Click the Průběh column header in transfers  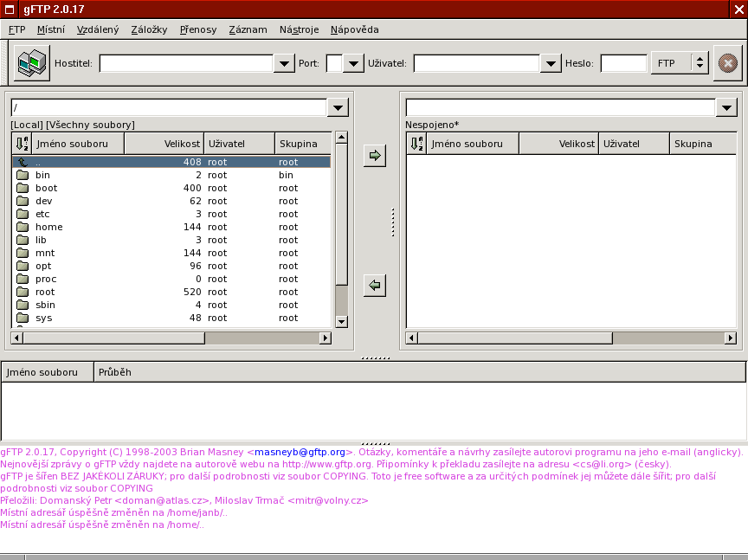click(420, 372)
